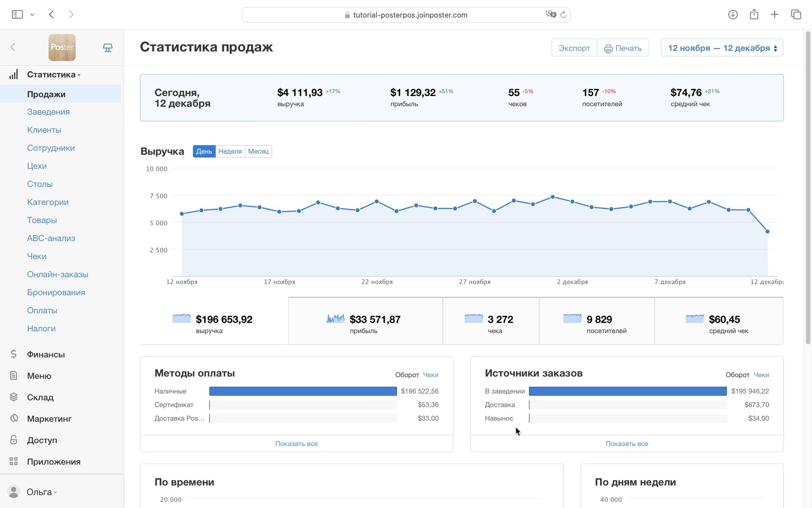Image resolution: width=812 pixels, height=508 pixels.
Task: Open the Customers statistics page
Action: coord(44,130)
